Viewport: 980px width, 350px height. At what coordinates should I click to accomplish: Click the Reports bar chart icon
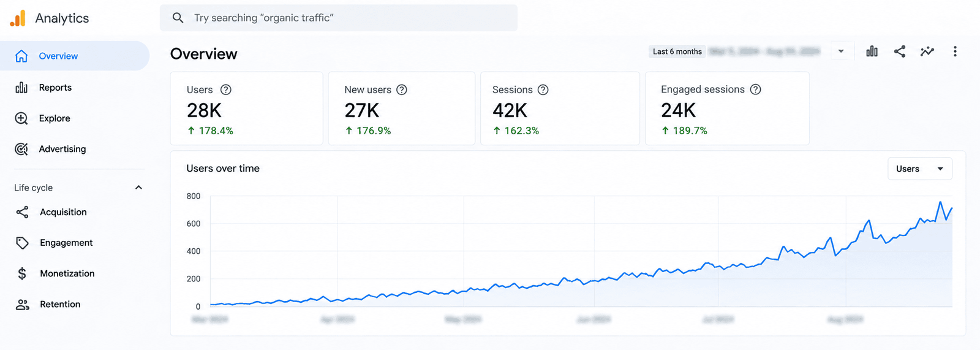(21, 88)
